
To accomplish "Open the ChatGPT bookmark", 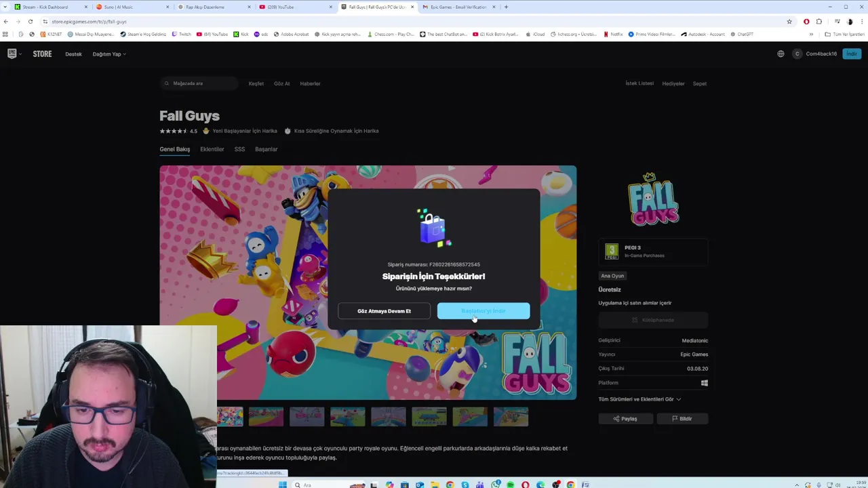I will click(x=741, y=34).
